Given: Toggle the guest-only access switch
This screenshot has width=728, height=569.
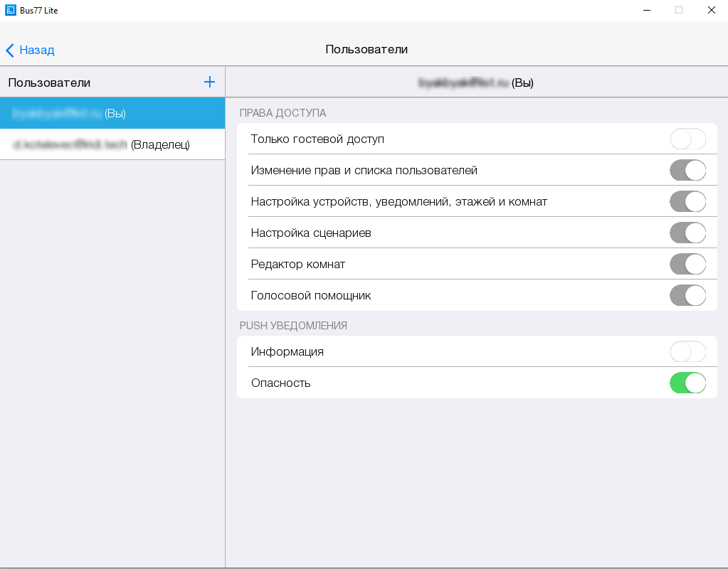Looking at the screenshot, I should 687,139.
